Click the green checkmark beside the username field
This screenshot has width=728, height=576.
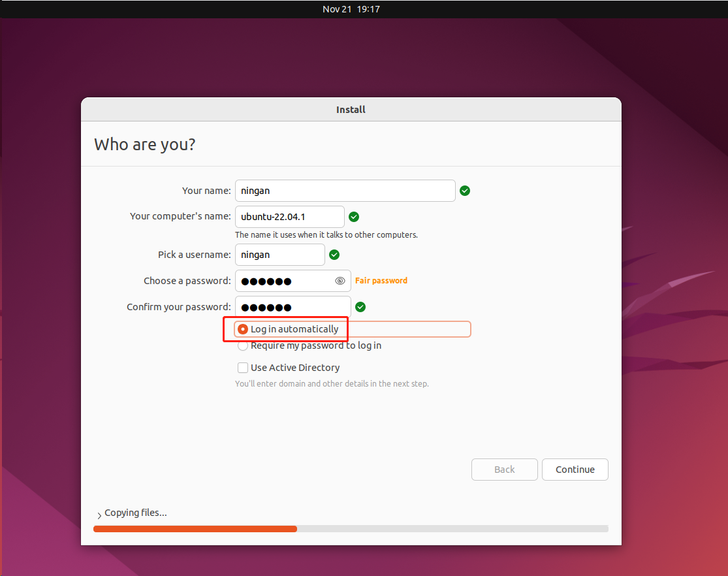point(334,255)
